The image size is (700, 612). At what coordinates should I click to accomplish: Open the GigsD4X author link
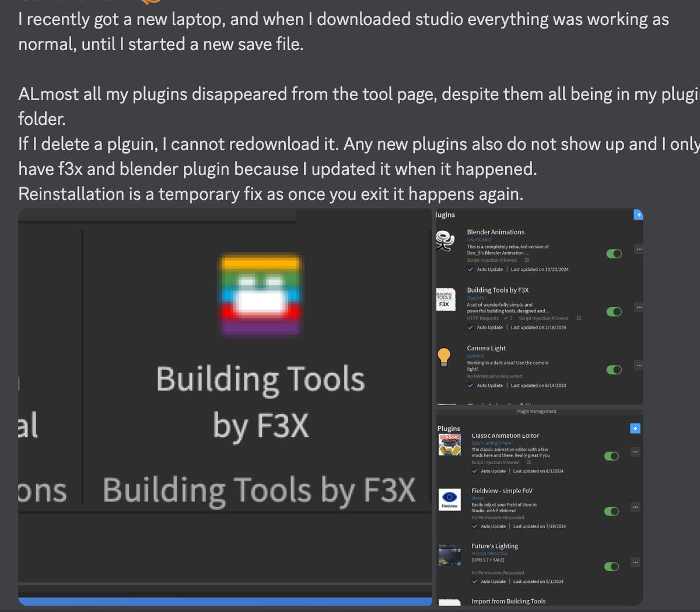pyautogui.click(x=475, y=298)
